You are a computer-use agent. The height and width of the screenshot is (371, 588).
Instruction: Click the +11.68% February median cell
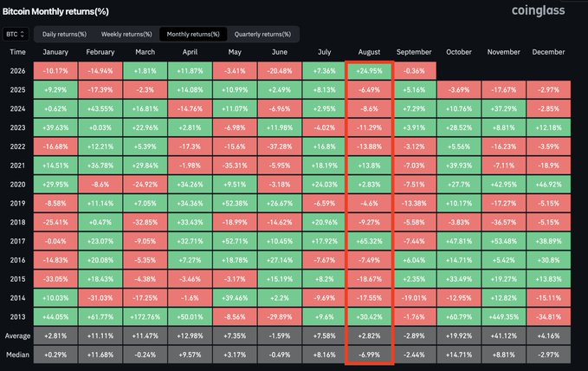click(x=100, y=355)
